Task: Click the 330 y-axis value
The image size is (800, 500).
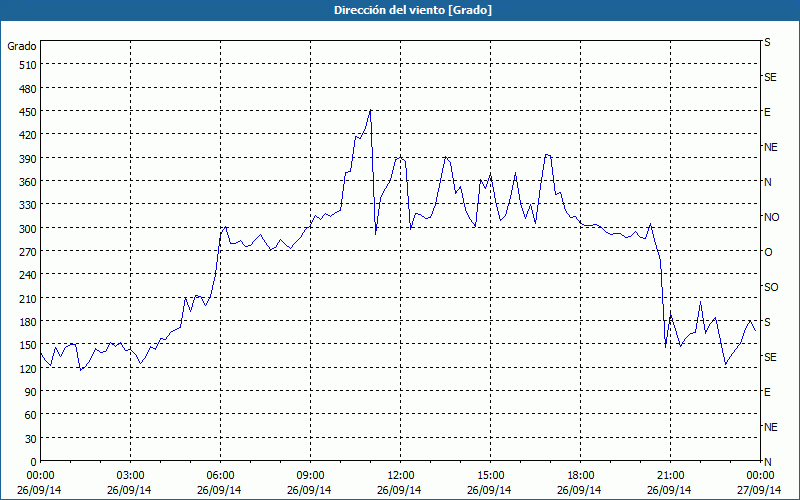Action: [x=28, y=205]
